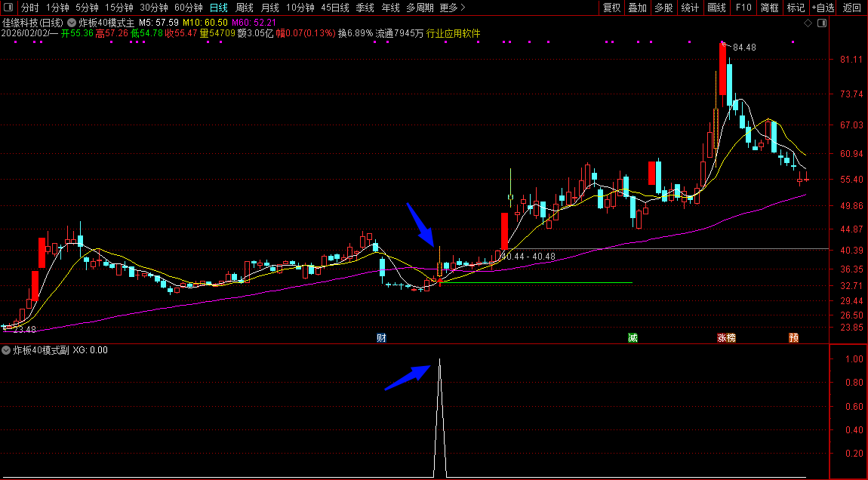Switch to 周线 weekly chart
This screenshot has height=480, width=868.
(245, 8)
